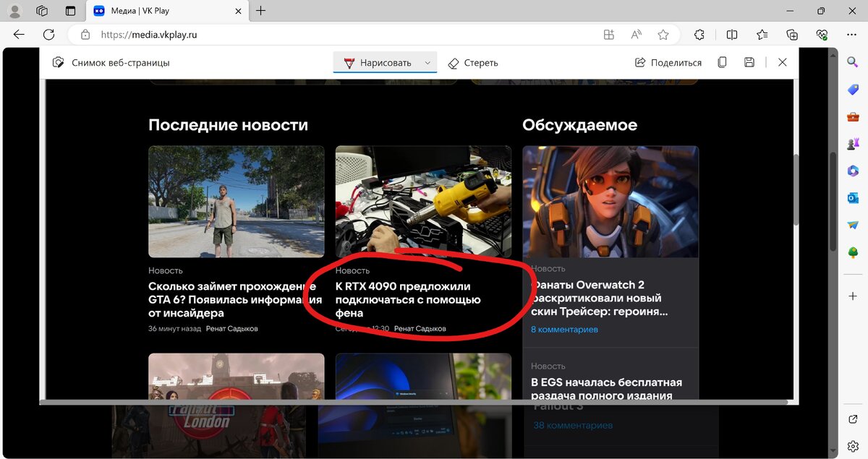Screen dimensions: 868x459
Task: Navigate back using the back arrow
Action: tap(19, 34)
